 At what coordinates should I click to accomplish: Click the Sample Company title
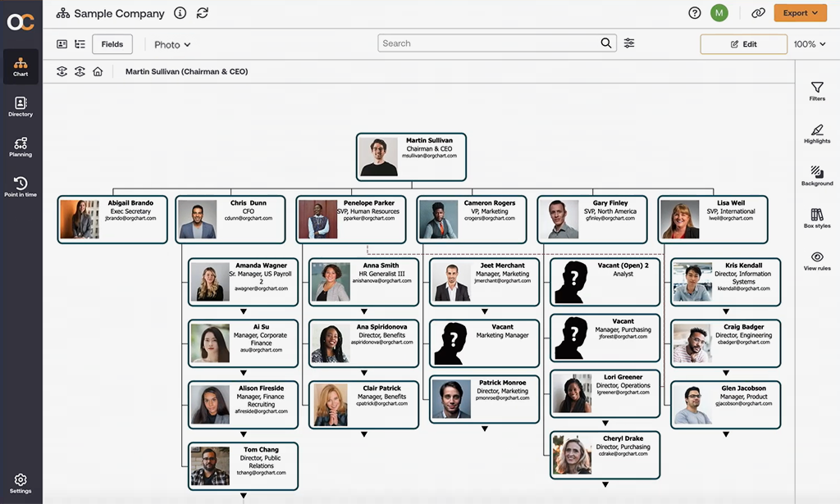pyautogui.click(x=119, y=13)
